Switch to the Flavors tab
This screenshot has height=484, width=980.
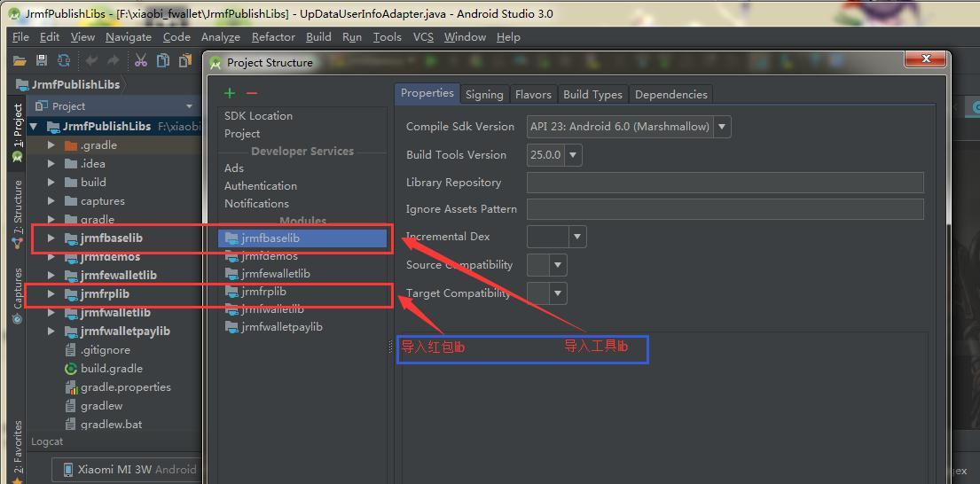533,94
